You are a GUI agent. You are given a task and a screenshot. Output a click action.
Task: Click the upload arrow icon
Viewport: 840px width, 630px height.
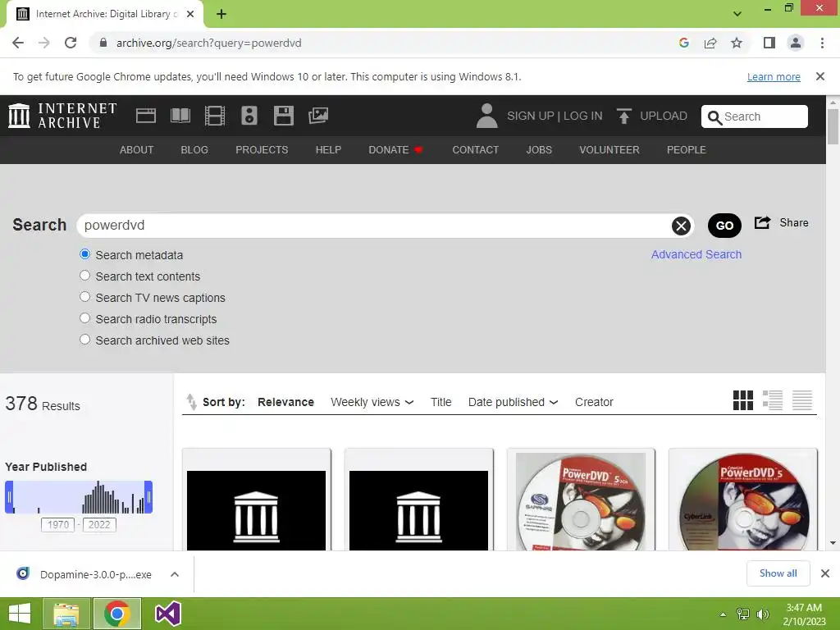(x=623, y=116)
